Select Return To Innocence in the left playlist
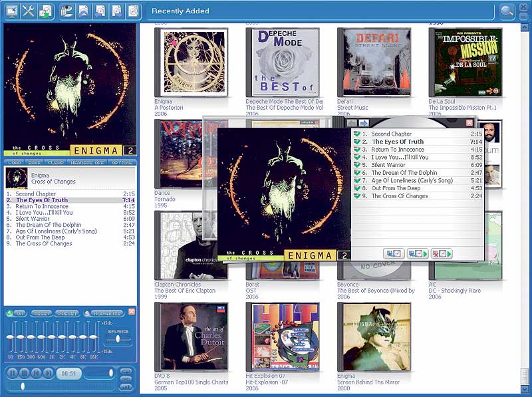 pyautogui.click(x=70, y=206)
